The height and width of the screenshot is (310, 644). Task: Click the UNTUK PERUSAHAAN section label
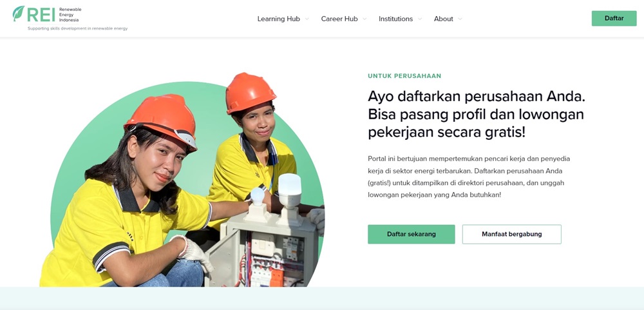coord(404,76)
